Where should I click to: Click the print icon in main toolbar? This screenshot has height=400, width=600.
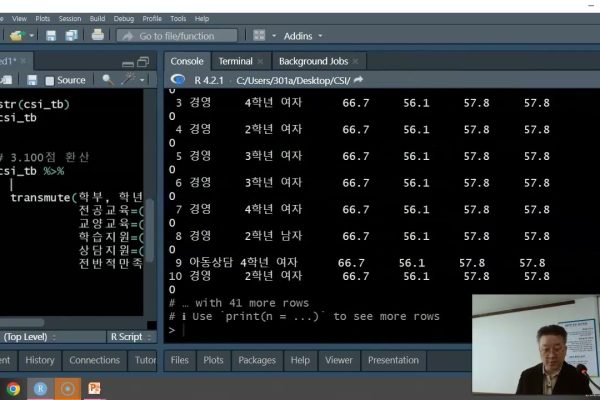[98, 35]
